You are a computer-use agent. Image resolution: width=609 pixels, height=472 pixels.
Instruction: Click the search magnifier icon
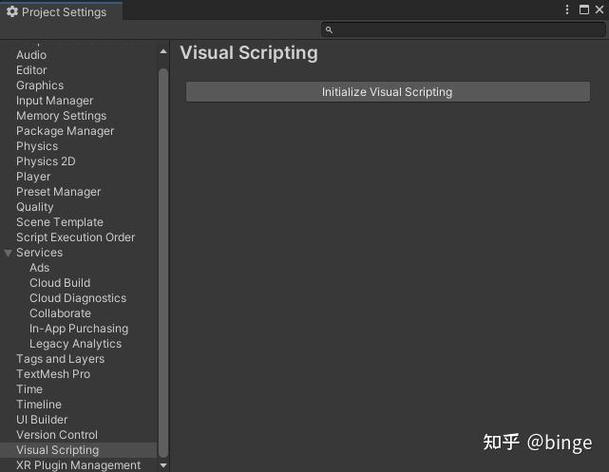tap(329, 30)
